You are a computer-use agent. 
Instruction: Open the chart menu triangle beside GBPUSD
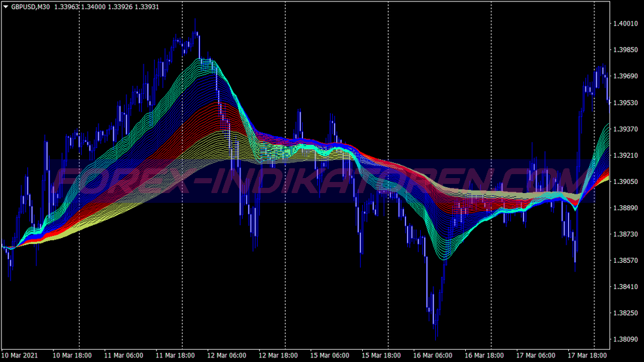[x=6, y=7]
